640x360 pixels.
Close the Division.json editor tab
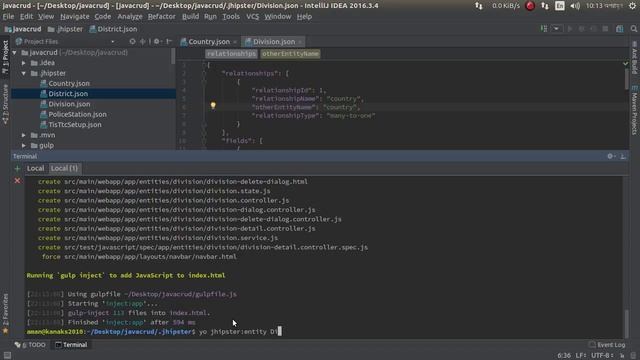click(x=300, y=42)
